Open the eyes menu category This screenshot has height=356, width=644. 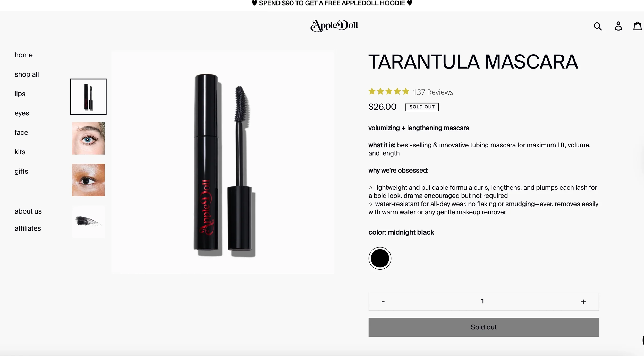coord(22,113)
